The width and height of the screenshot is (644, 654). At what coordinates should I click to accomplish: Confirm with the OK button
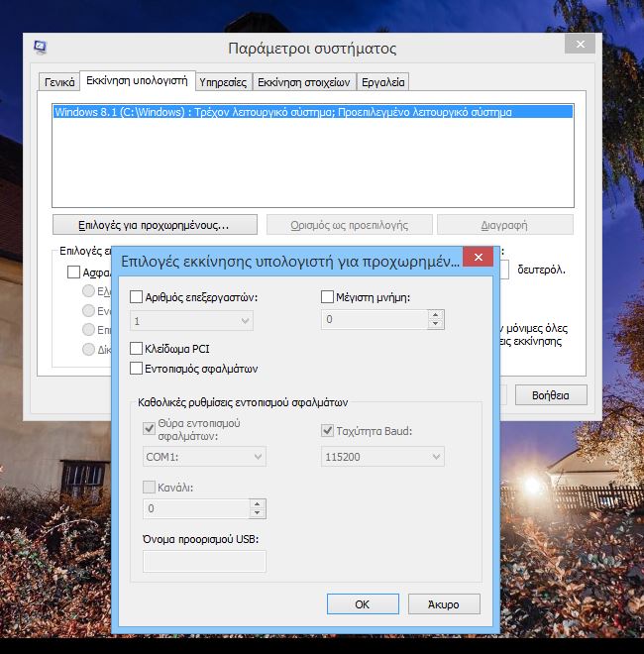[363, 604]
